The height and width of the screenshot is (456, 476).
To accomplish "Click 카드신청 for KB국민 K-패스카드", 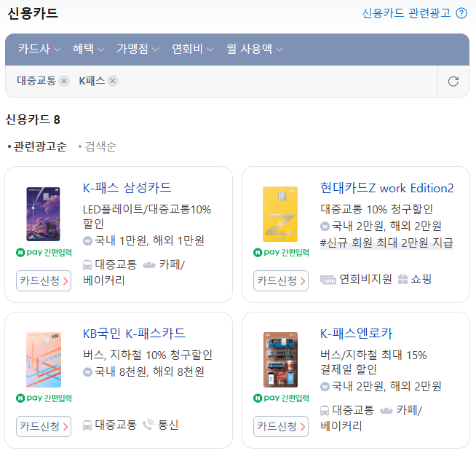I will coord(44,427).
